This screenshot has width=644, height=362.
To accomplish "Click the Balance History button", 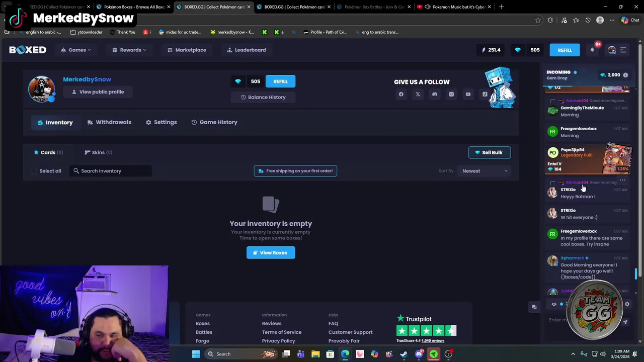I will [263, 97].
